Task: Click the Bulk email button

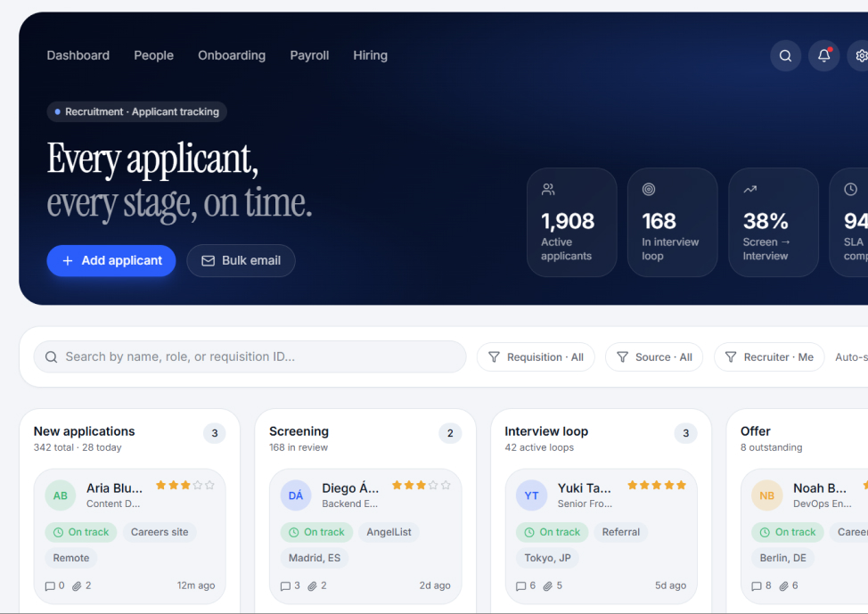Action: (x=241, y=261)
